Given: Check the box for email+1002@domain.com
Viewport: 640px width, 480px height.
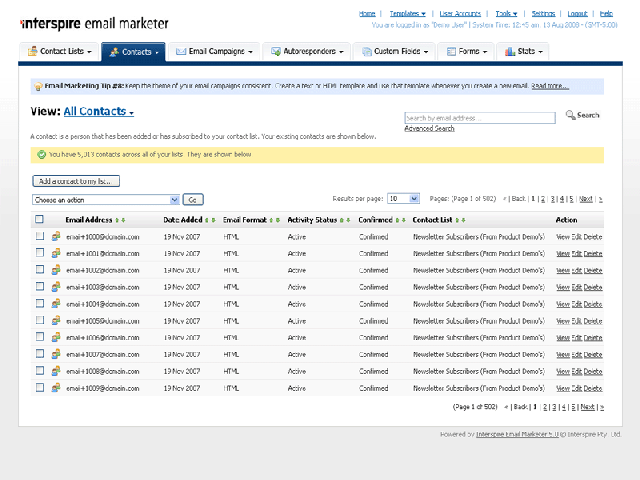Looking at the screenshot, I should 40,269.
